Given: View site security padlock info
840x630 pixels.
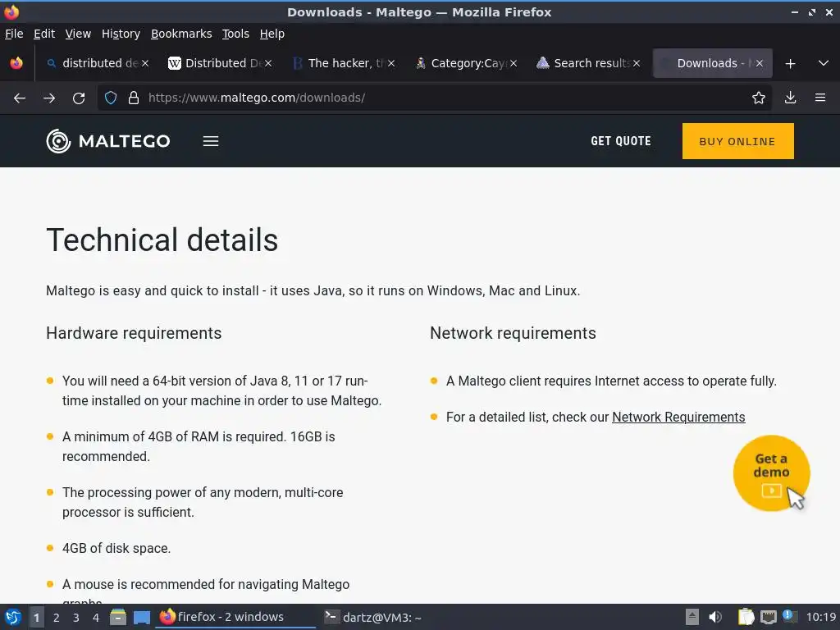Looking at the screenshot, I should 134,98.
